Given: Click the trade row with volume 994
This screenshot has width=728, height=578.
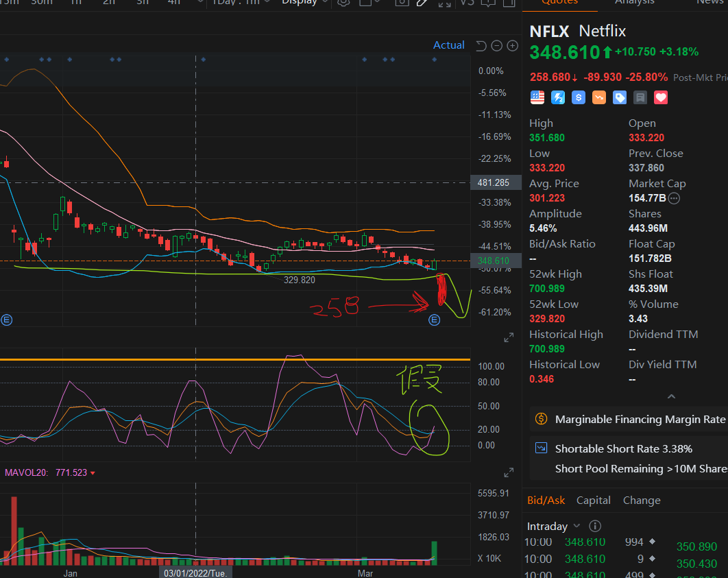Looking at the screenshot, I should [x=590, y=542].
